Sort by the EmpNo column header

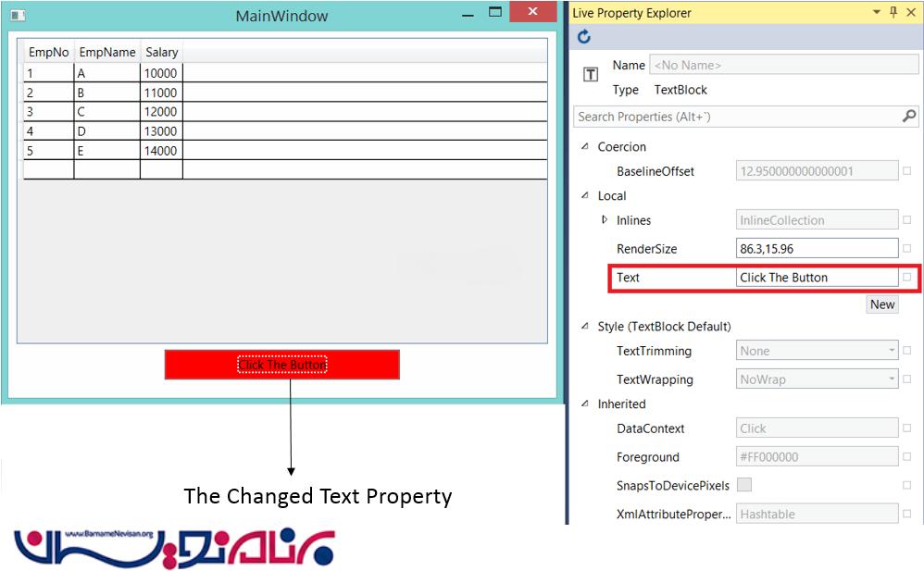48,52
